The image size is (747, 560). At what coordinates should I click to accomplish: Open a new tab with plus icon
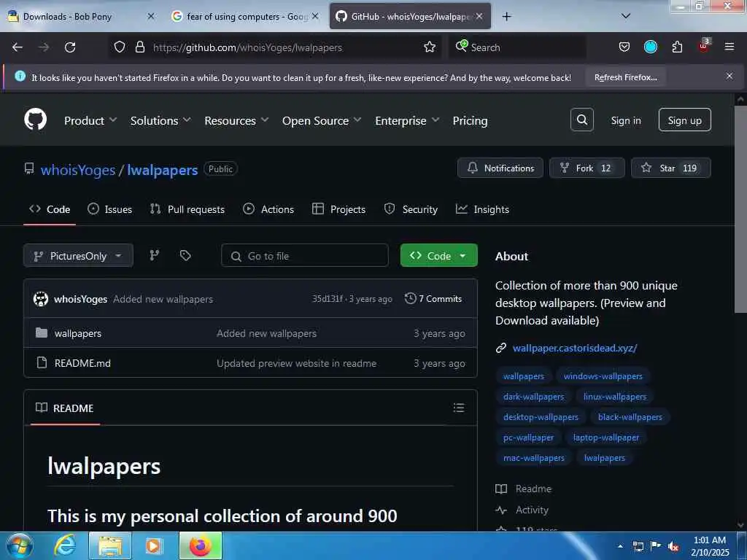pos(506,17)
